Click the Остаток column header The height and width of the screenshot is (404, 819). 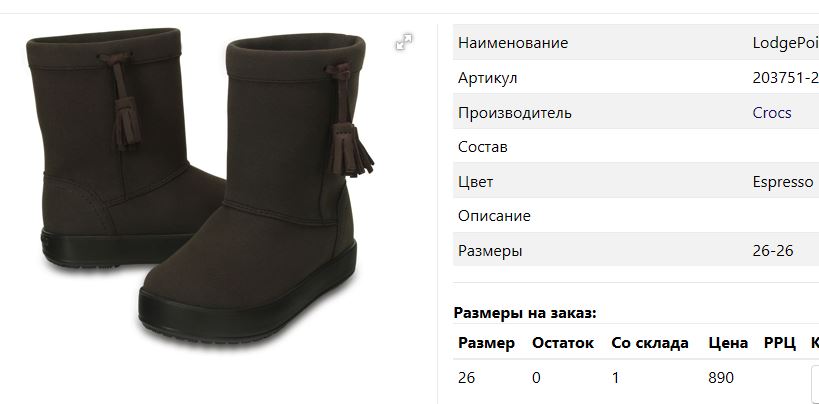[563, 343]
